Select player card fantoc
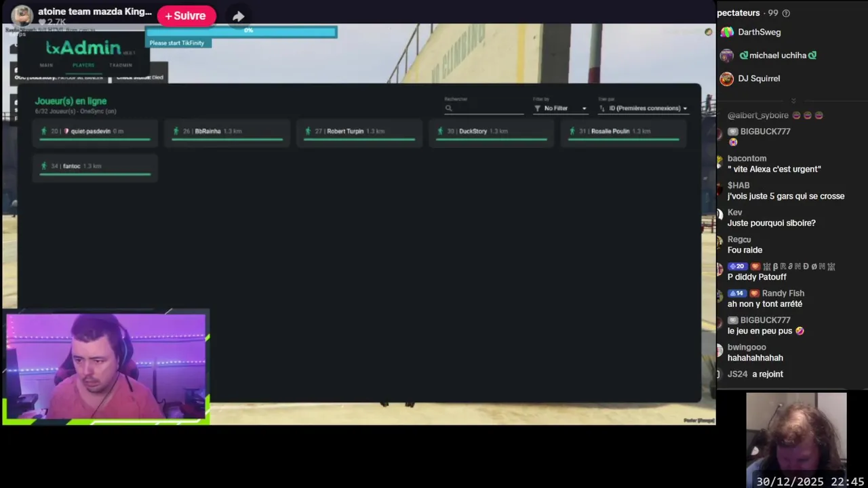 [x=95, y=167]
